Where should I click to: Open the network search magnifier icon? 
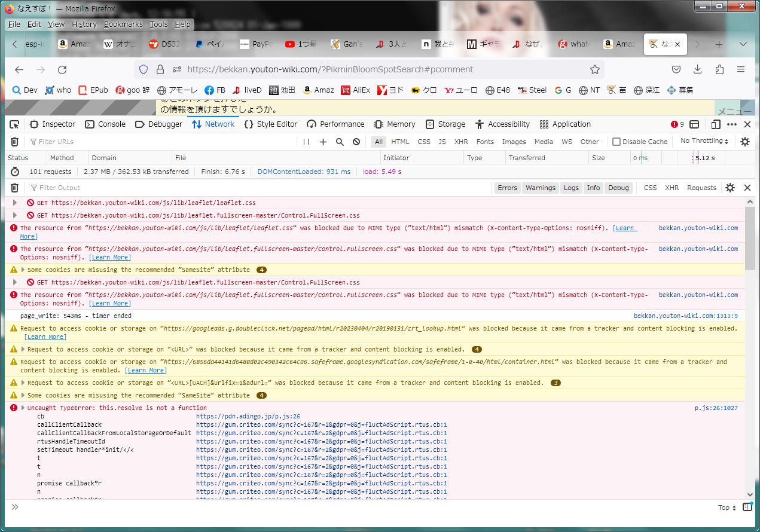click(340, 142)
